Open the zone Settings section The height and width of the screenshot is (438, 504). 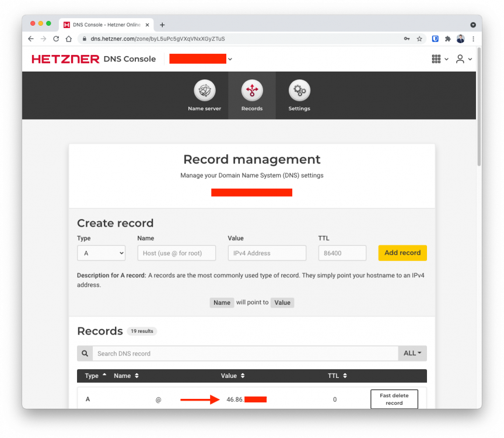tap(299, 95)
